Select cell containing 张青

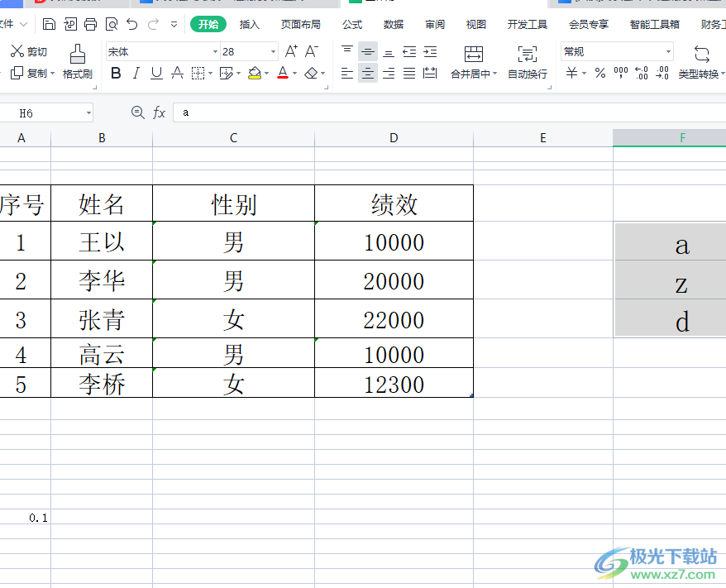pyautogui.click(x=102, y=318)
